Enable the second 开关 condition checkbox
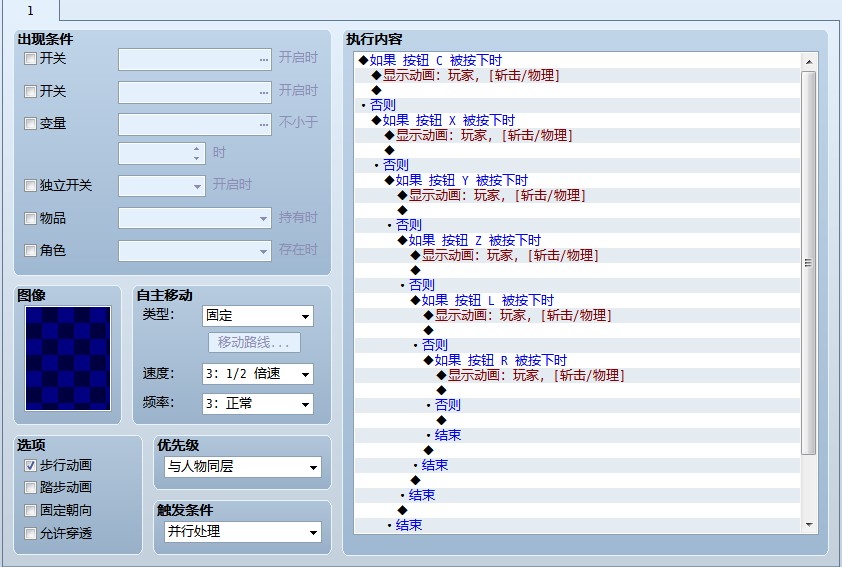The height and width of the screenshot is (567, 842). 31,92
